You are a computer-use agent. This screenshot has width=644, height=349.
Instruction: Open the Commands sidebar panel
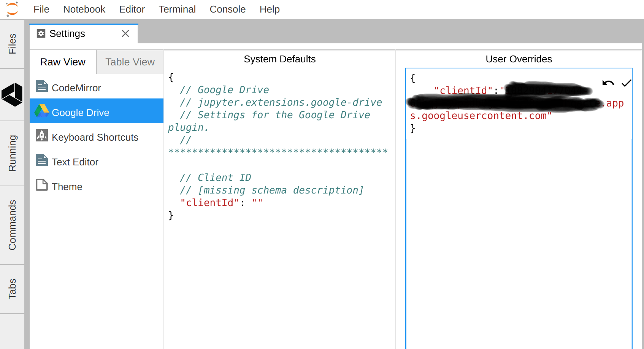click(12, 224)
